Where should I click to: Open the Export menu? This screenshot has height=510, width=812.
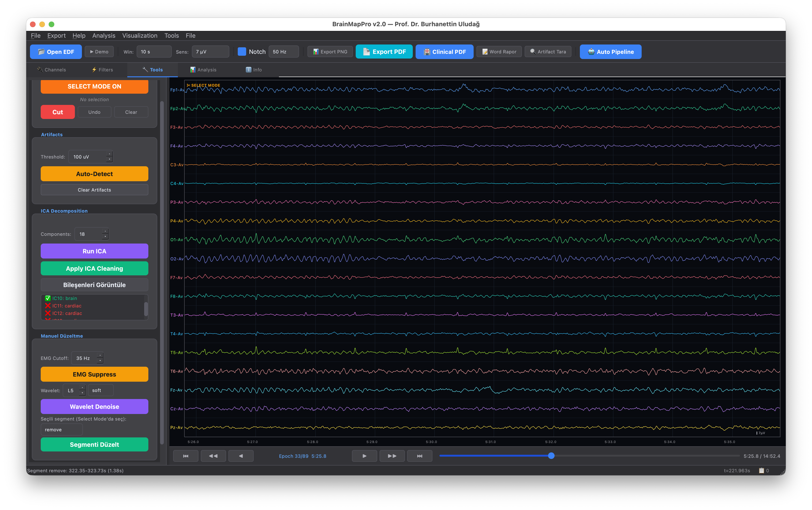pyautogui.click(x=56, y=35)
